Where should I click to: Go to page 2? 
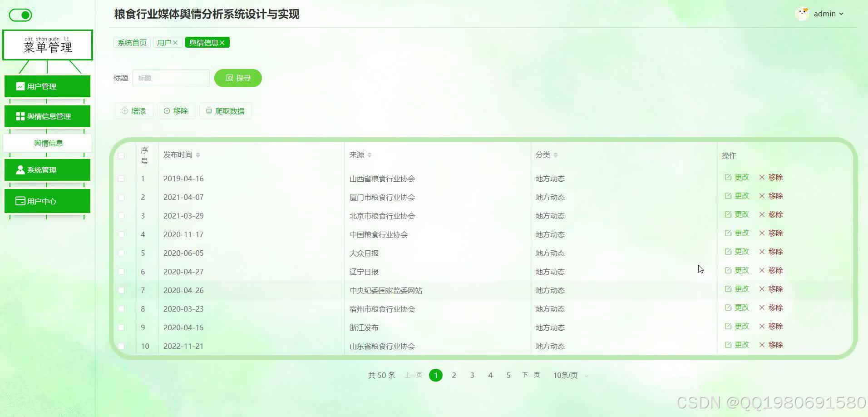(x=454, y=375)
